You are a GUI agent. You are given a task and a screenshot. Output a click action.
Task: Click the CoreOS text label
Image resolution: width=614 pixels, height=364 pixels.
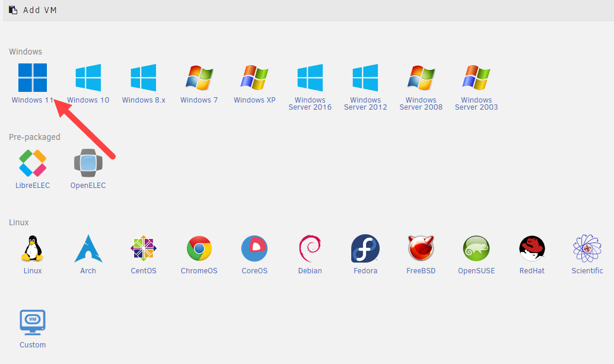tap(254, 271)
